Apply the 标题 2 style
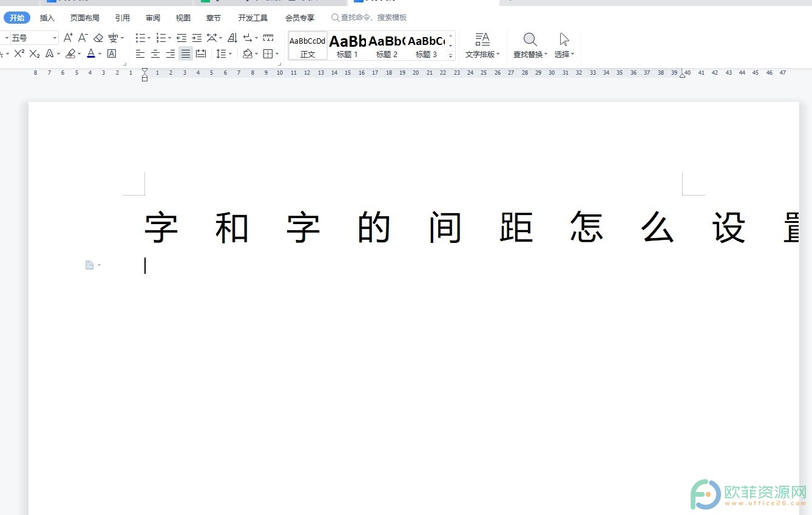812x515 pixels. point(387,46)
